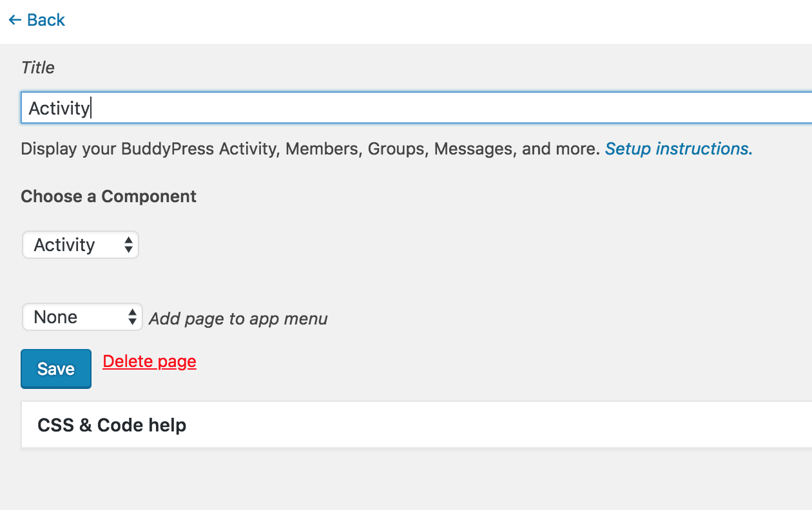
Task: Open the Setup instructions link
Action: tap(679, 149)
